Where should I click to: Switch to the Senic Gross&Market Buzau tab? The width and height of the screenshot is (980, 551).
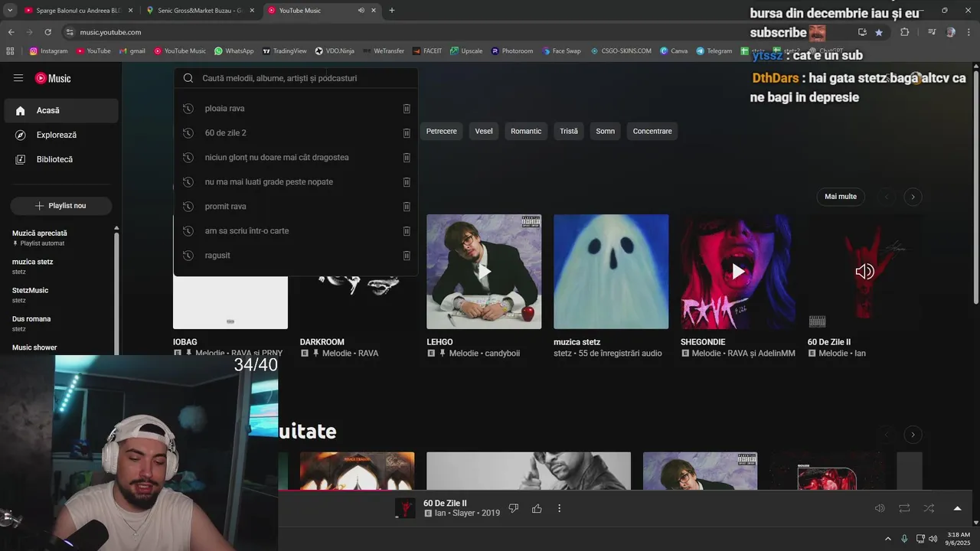click(200, 11)
